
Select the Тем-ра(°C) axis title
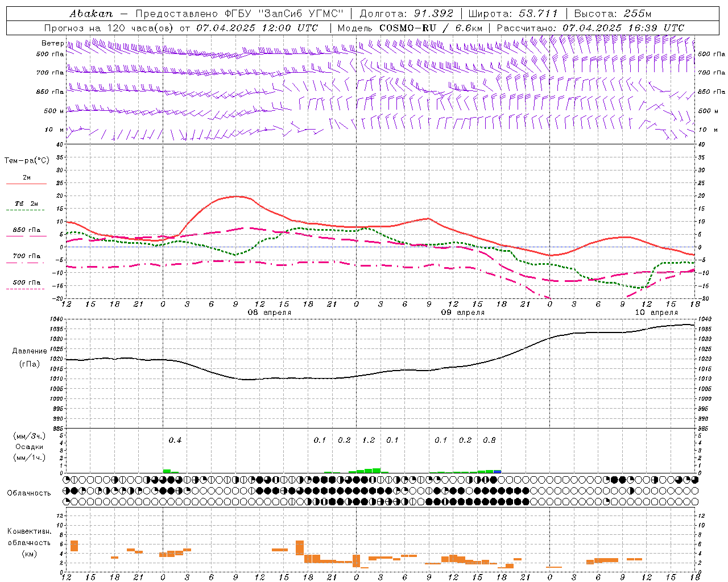coord(27,161)
